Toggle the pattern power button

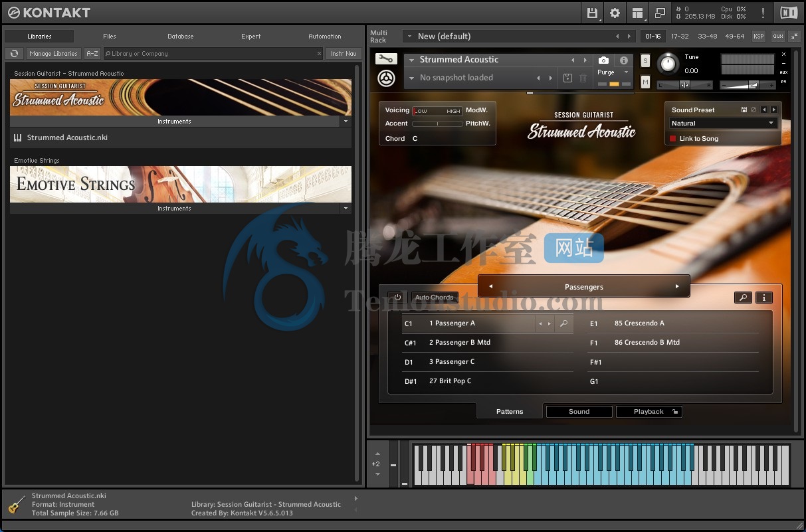point(397,298)
